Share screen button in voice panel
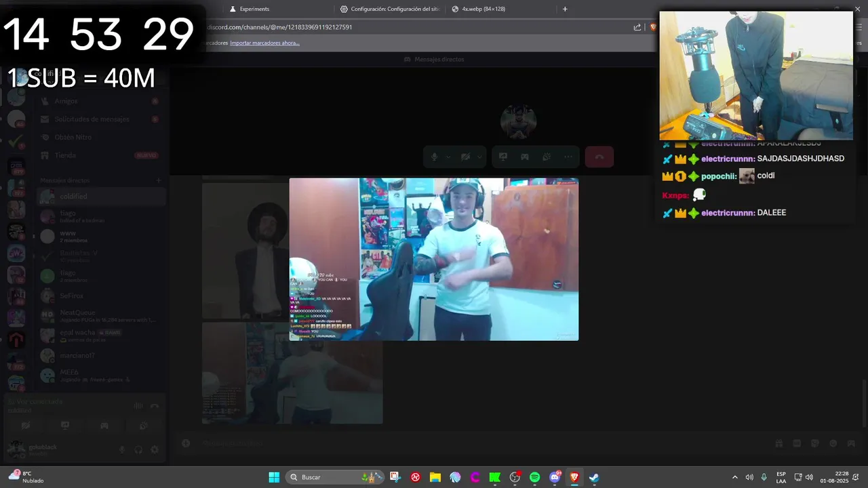 pyautogui.click(x=65, y=426)
